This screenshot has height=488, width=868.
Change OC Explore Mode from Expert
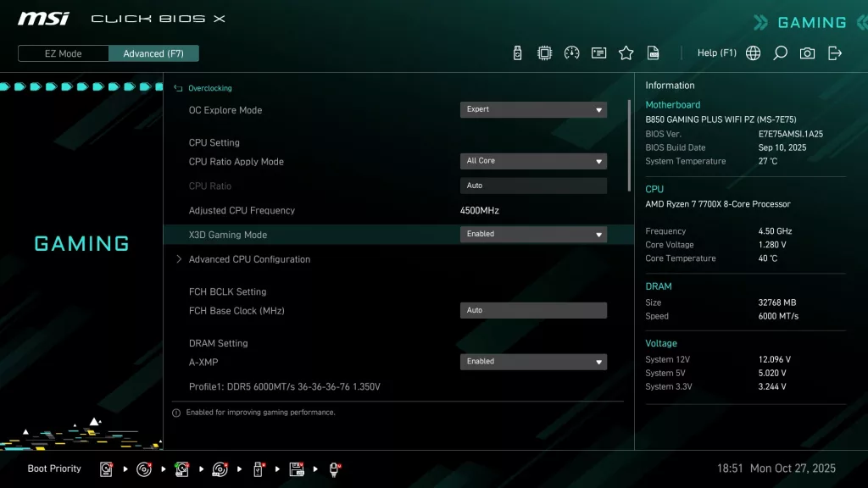(533, 109)
